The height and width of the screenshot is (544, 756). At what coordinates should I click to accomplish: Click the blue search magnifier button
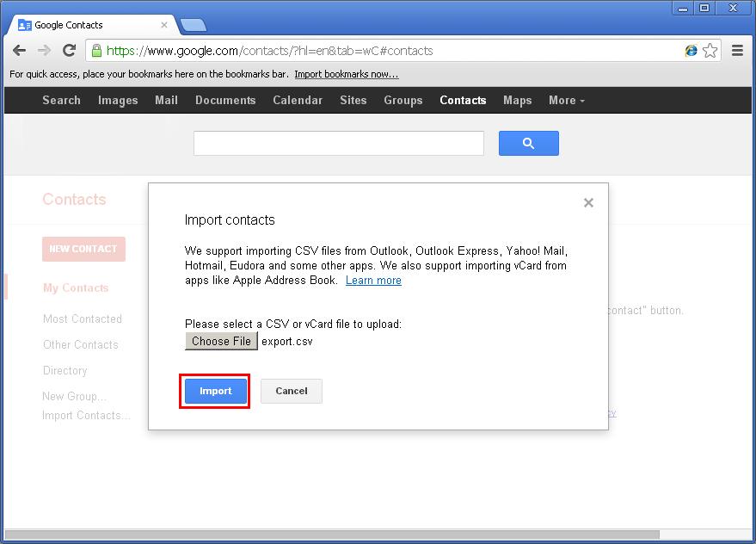coord(528,143)
